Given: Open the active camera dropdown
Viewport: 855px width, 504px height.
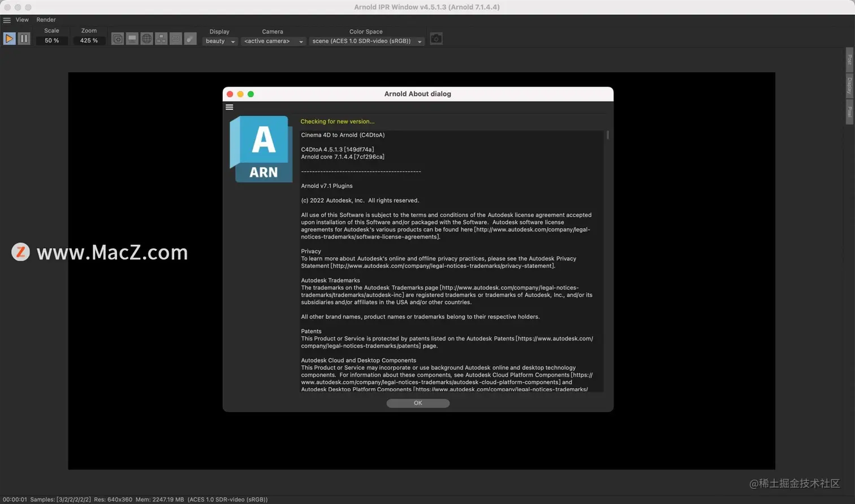Looking at the screenshot, I should 274,41.
